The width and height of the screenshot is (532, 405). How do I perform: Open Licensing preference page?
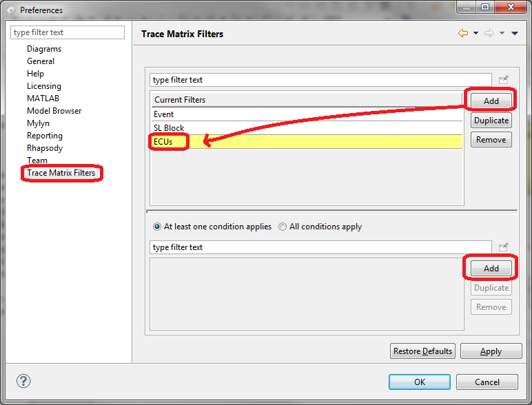44,86
